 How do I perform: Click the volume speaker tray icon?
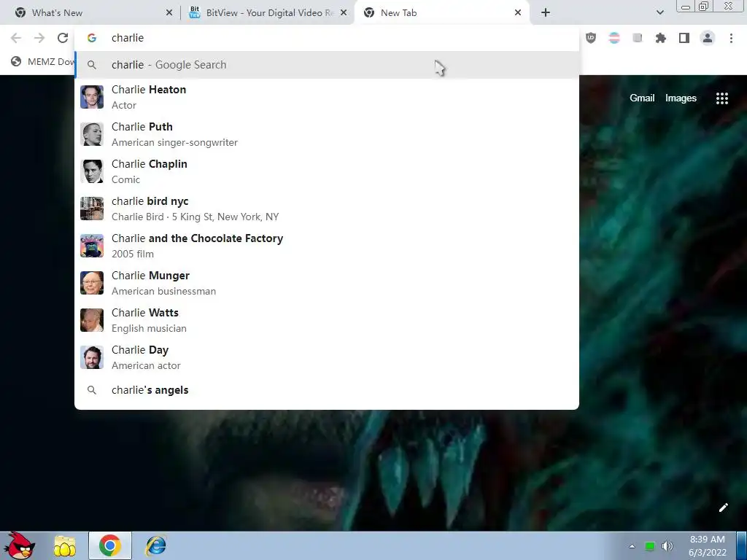(667, 546)
